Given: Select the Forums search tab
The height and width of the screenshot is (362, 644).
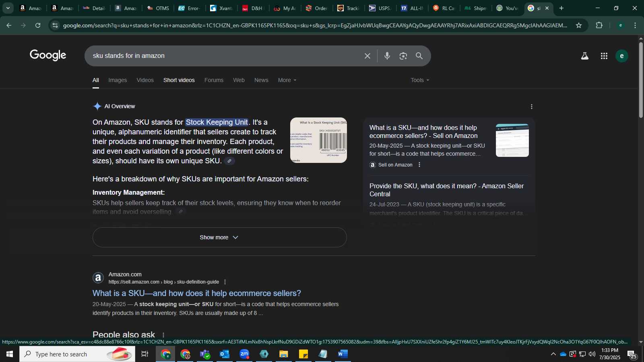Looking at the screenshot, I should point(214,80).
